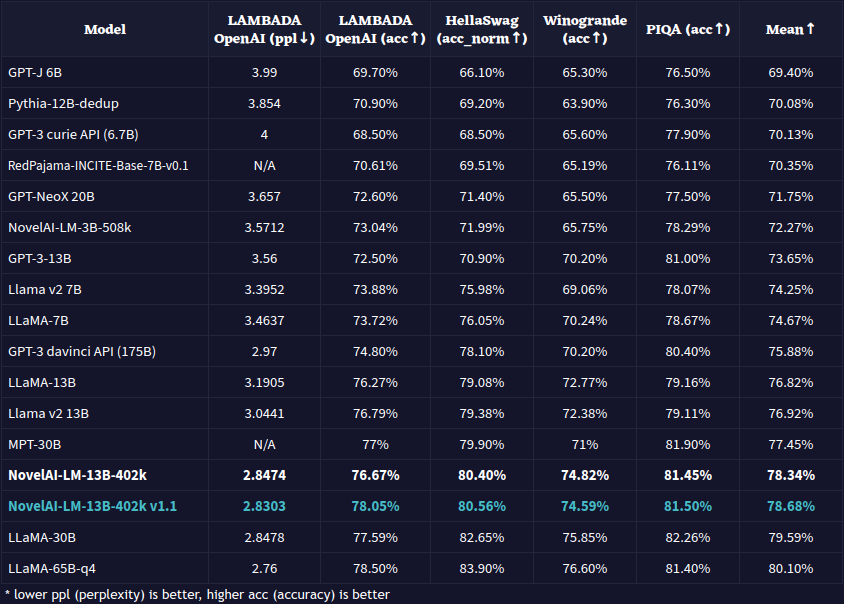
Task: Select the GPT-3 davinci API (175B) row label
Action: click(82, 352)
